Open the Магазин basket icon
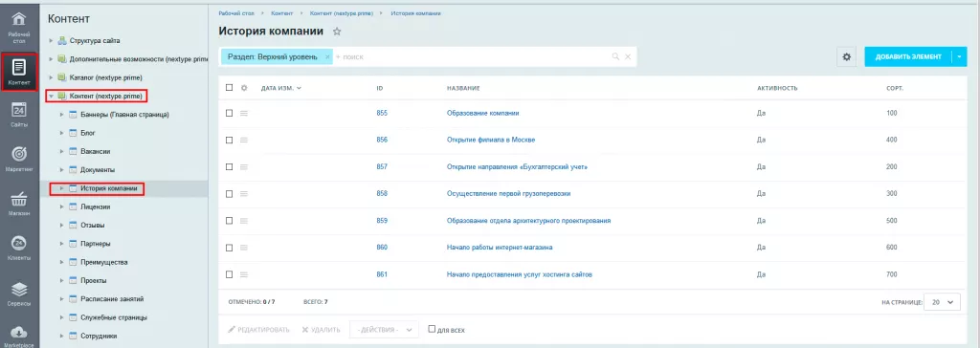Image resolution: width=980 pixels, height=348 pixels. 19,199
